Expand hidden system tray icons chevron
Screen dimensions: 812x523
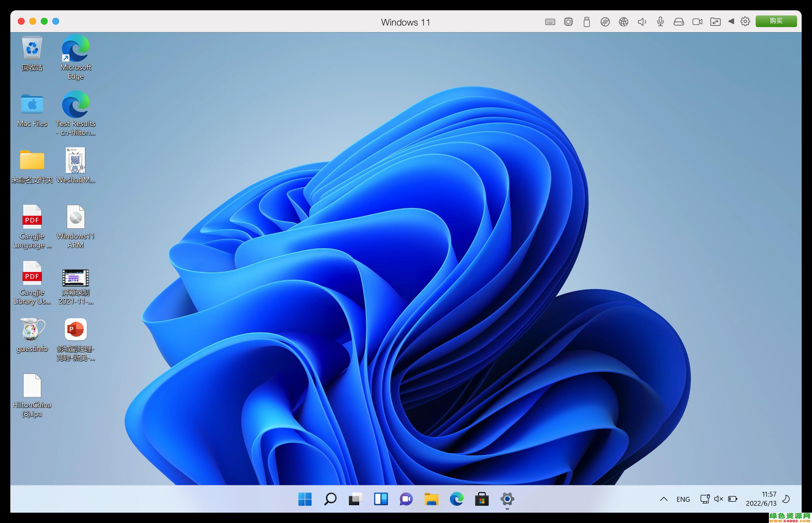(664, 499)
